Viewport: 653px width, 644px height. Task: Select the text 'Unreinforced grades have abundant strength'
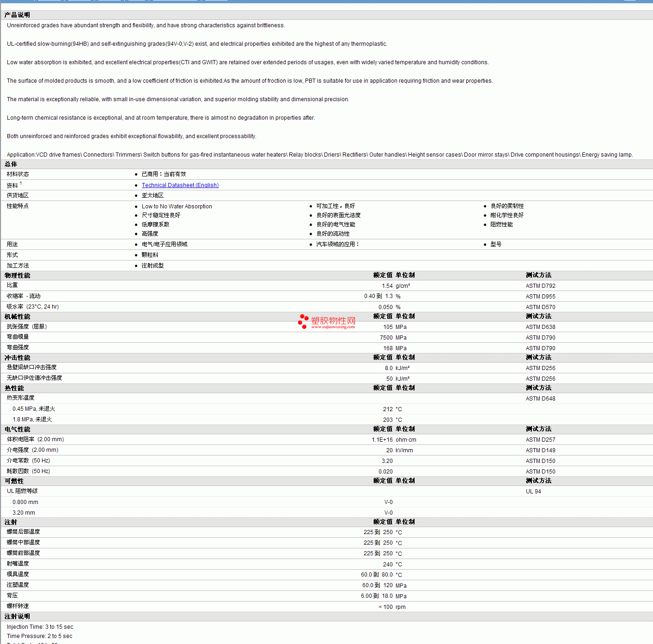pos(63,25)
